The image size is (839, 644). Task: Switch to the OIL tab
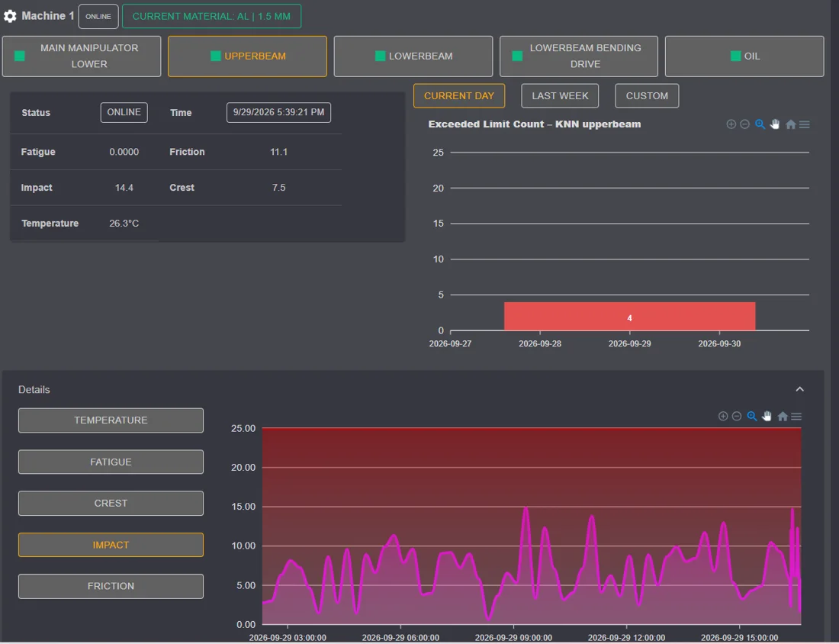(x=744, y=56)
